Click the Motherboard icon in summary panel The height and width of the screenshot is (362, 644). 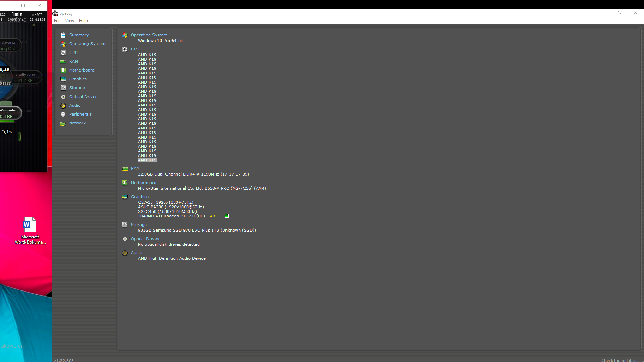125,183
